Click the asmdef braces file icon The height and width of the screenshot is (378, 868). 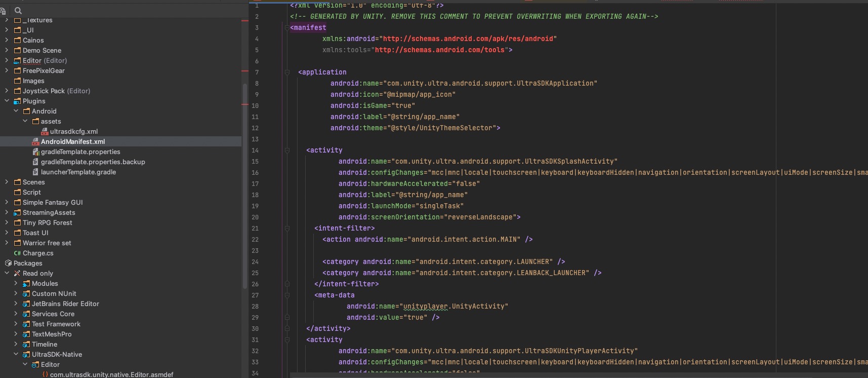pyautogui.click(x=45, y=375)
